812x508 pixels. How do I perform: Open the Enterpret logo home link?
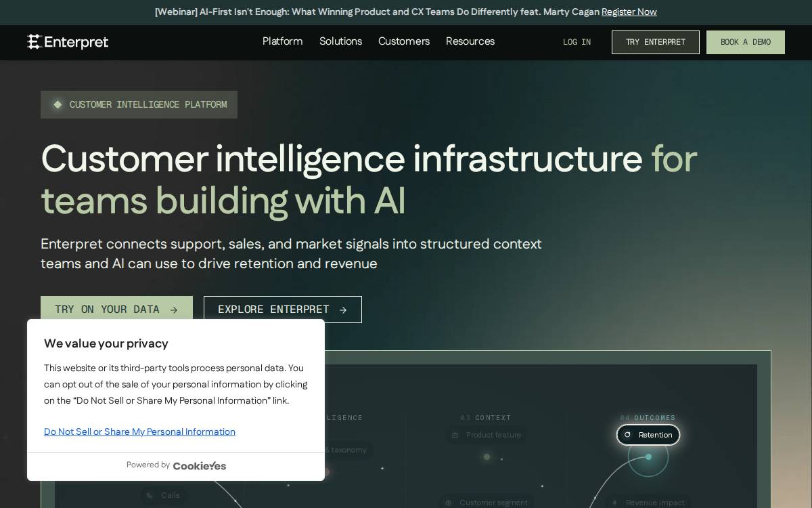pos(68,42)
